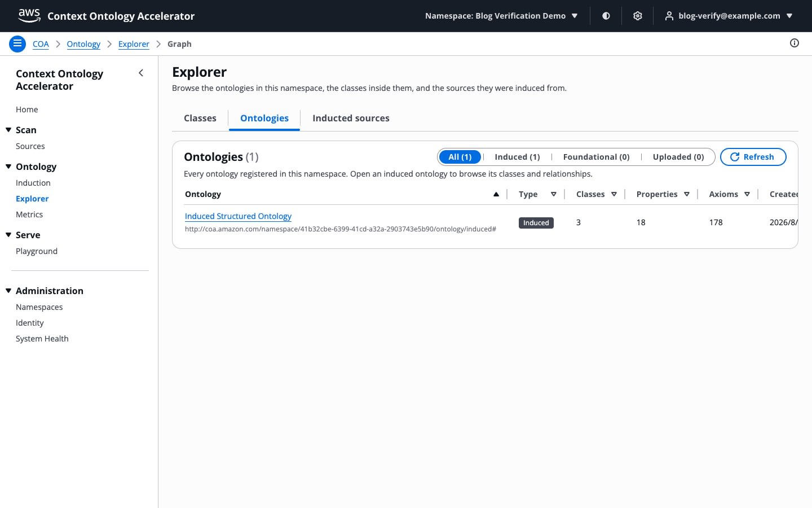Screen dimensions: 812x508
Task: Open the blog-verify@example.com user menu
Action: 729,16
